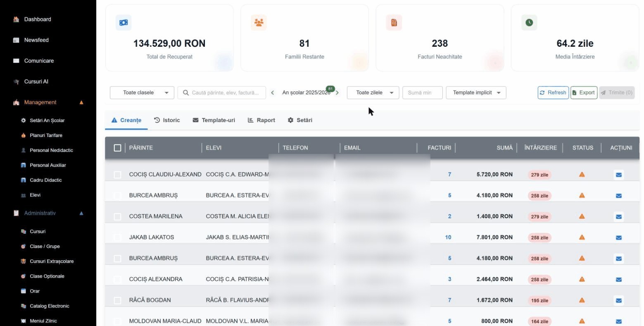This screenshot has width=644, height=326.
Task: Click envelope action for COCIȘ CLAUDIU-ALEXAND row
Action: [x=618, y=175]
